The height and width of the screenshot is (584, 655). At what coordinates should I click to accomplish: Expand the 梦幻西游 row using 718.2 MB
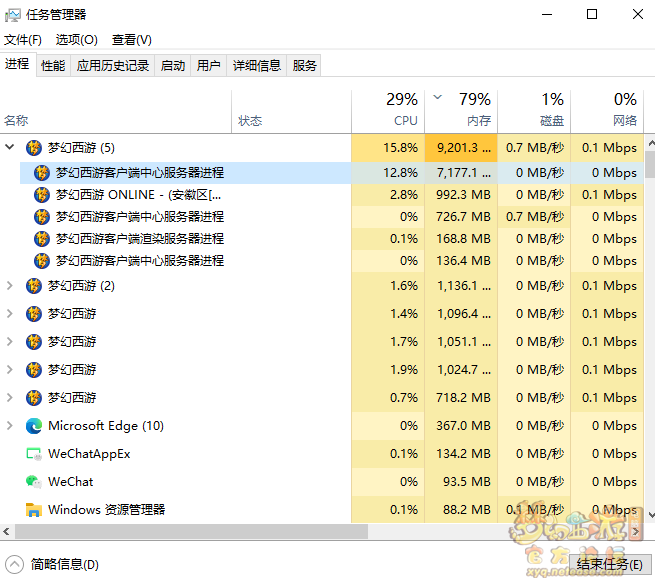coord(10,398)
